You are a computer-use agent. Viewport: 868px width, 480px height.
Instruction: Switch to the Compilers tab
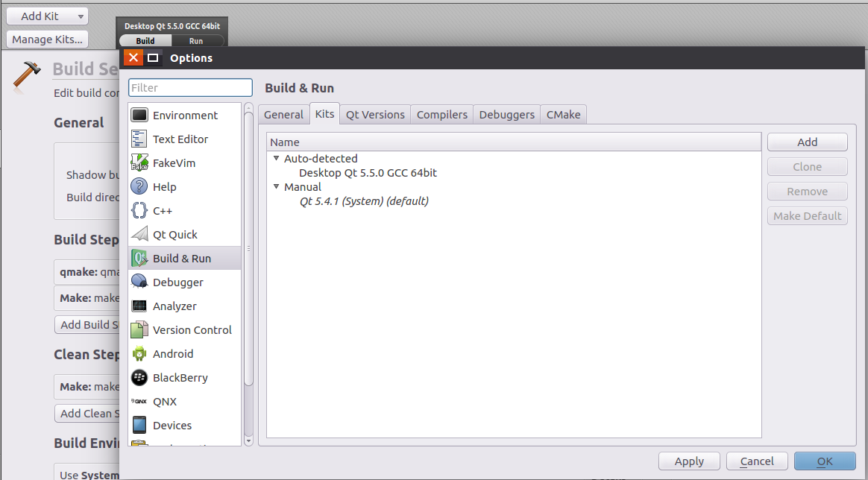coord(442,115)
